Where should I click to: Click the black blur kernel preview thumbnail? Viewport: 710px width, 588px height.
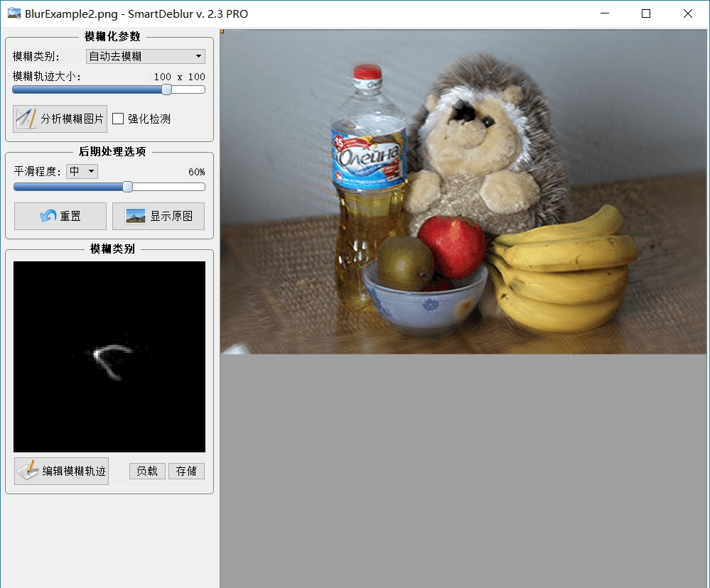(x=108, y=356)
